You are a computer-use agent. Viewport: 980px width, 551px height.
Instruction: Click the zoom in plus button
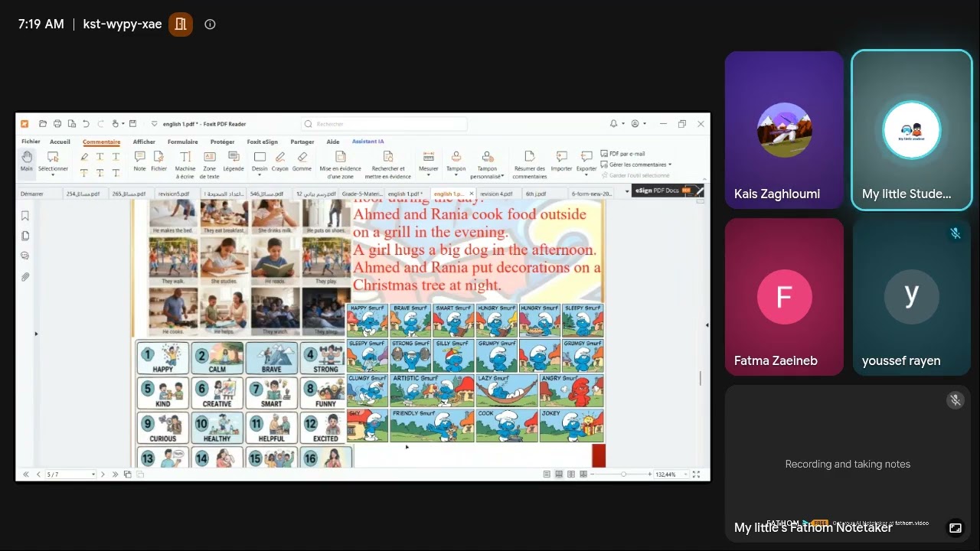650,474
